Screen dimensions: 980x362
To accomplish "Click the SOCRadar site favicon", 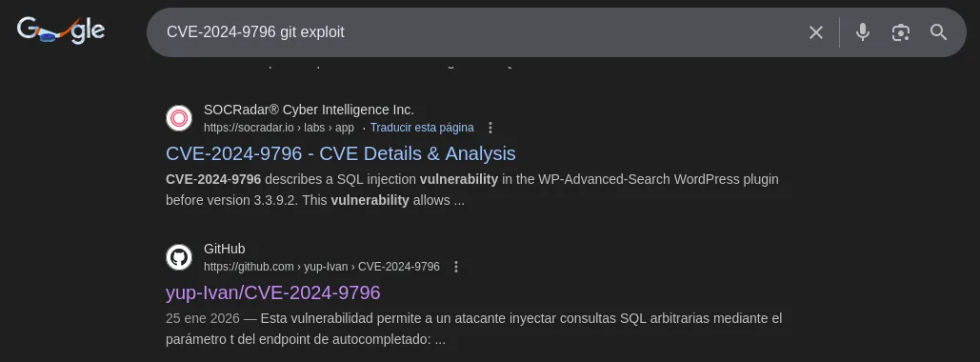I will point(179,118).
